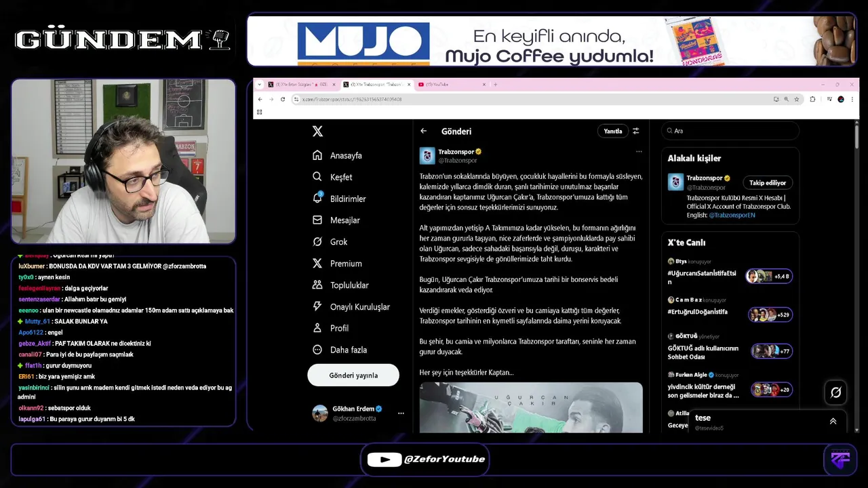Image resolution: width=868 pixels, height=488 pixels.
Task: Open reply sort settings icon
Action: point(636,131)
